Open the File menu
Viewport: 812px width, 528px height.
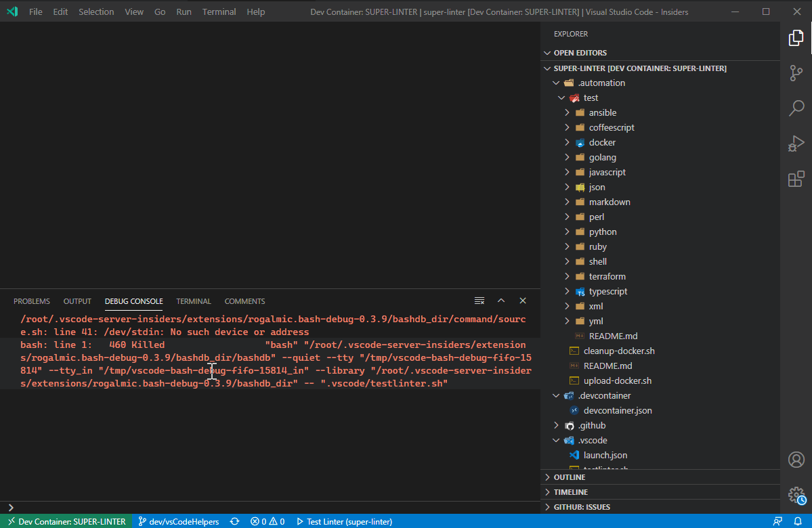(36, 12)
